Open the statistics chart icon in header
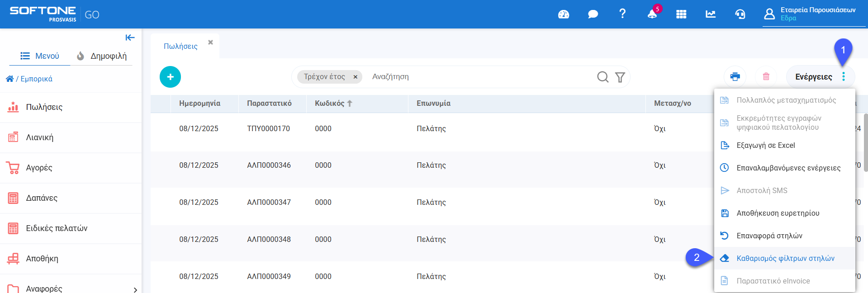Screen dimensions: 868x293 711,14
